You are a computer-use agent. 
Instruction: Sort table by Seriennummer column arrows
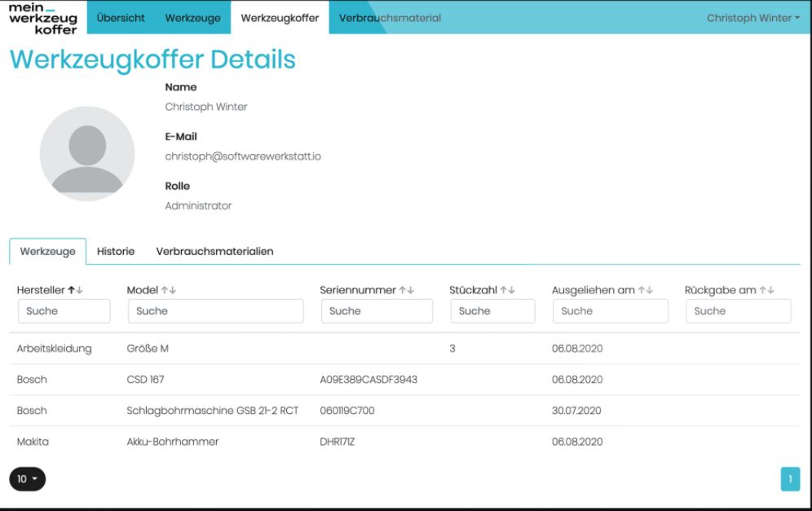coord(407,290)
